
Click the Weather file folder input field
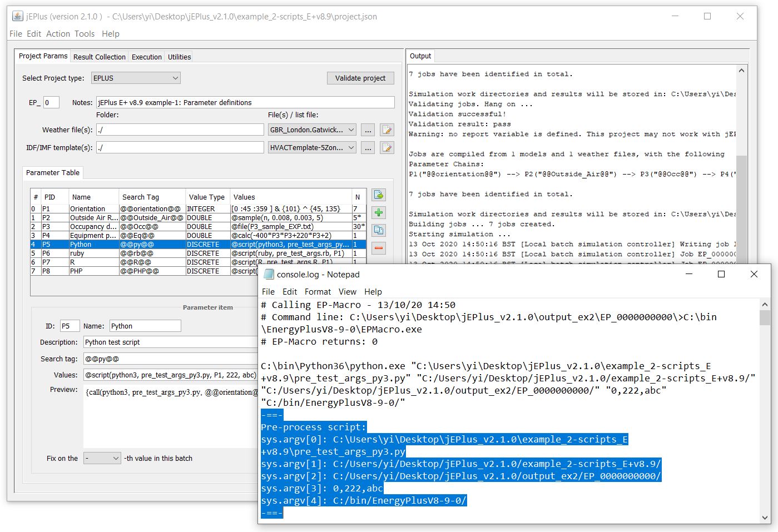pos(180,130)
